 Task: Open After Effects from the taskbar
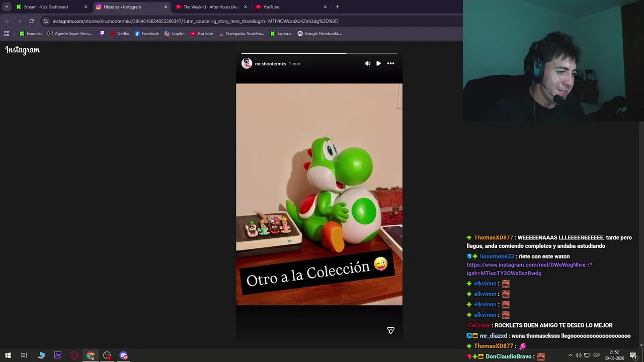(x=57, y=355)
